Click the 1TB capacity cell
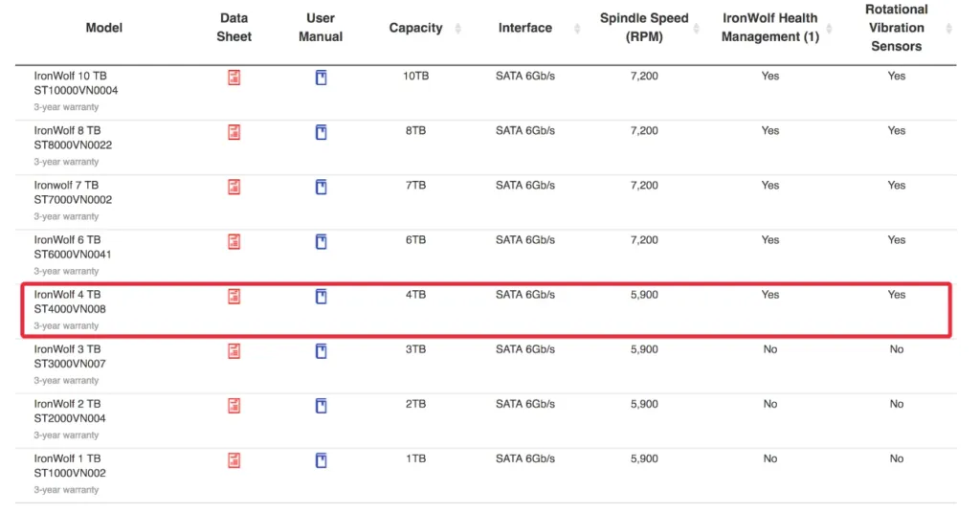 point(415,458)
